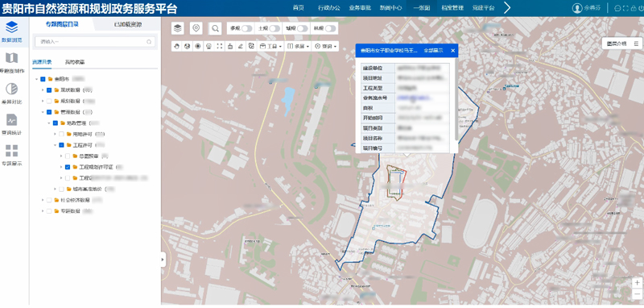Click the fullscreen extent corners icon

219,47
